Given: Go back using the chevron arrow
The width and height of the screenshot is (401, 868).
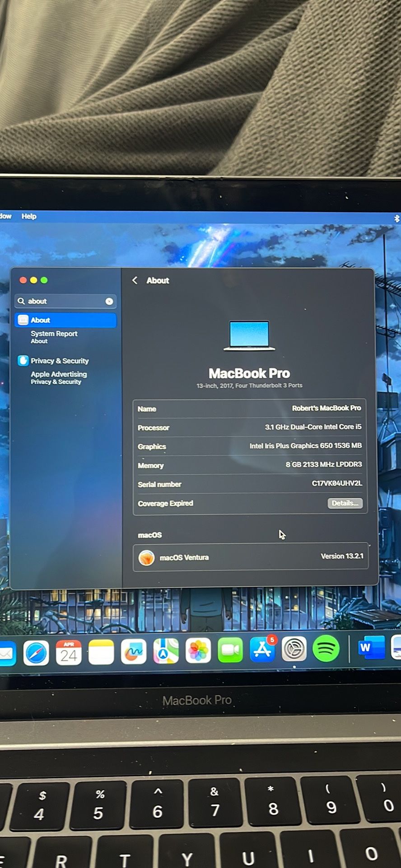Looking at the screenshot, I should (x=135, y=280).
